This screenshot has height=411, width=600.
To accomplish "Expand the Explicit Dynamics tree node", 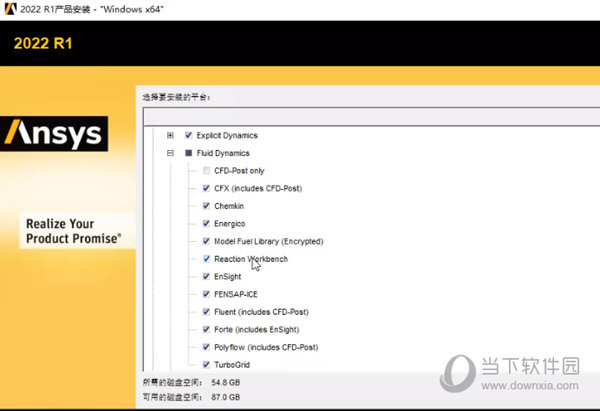I will 170,135.
